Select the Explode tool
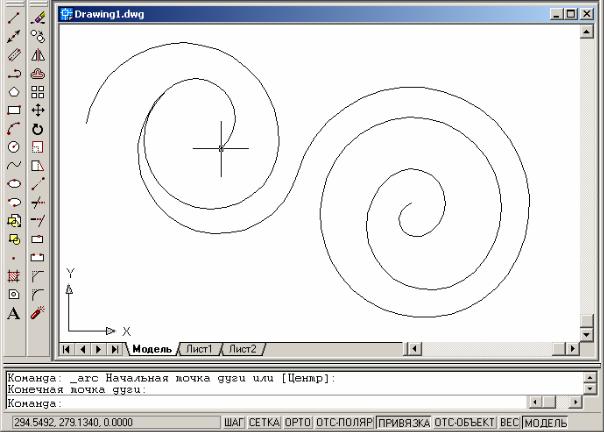The width and height of the screenshot is (604, 432). tap(38, 313)
